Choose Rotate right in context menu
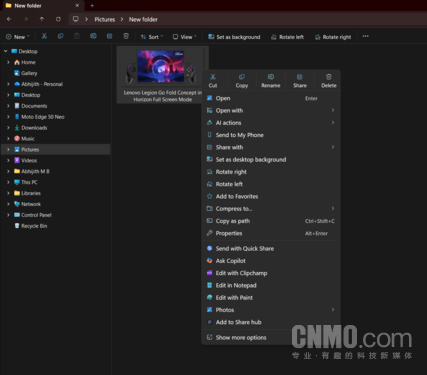The image size is (427, 375). 271,172
